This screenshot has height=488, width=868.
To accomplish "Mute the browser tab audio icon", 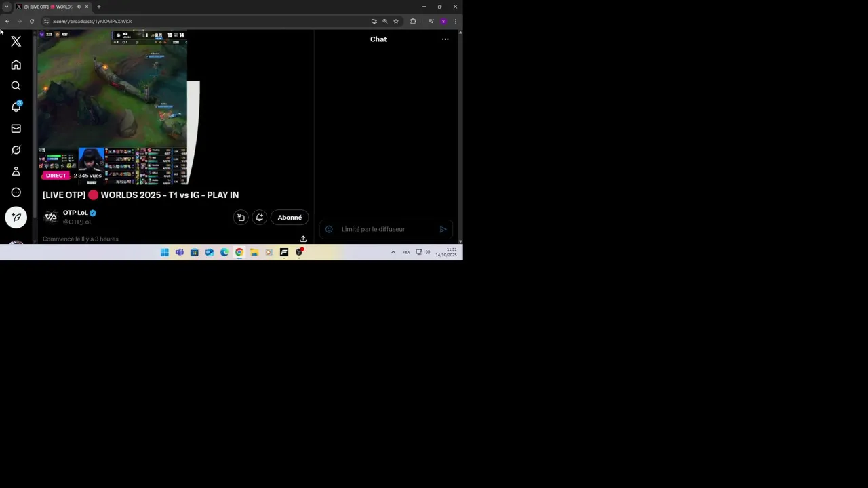I will (x=78, y=7).
